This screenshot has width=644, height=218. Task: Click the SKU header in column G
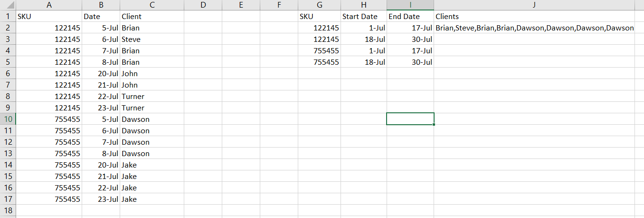point(319,16)
